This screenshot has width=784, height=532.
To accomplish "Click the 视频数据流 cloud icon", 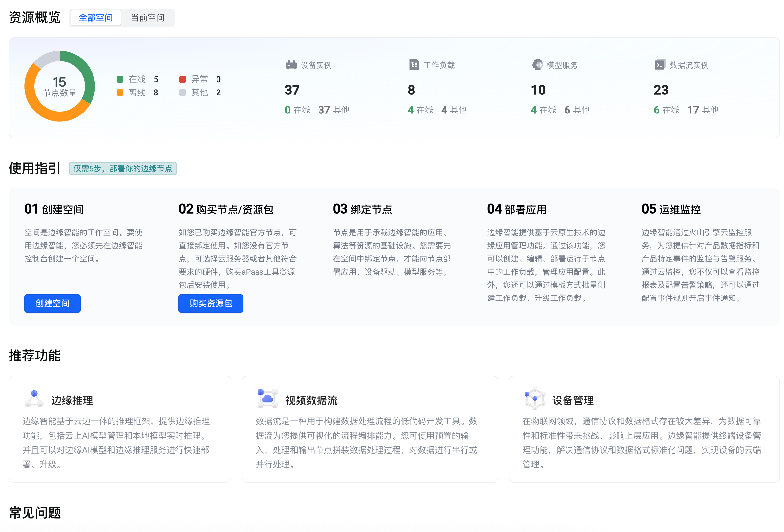I will click(x=267, y=399).
